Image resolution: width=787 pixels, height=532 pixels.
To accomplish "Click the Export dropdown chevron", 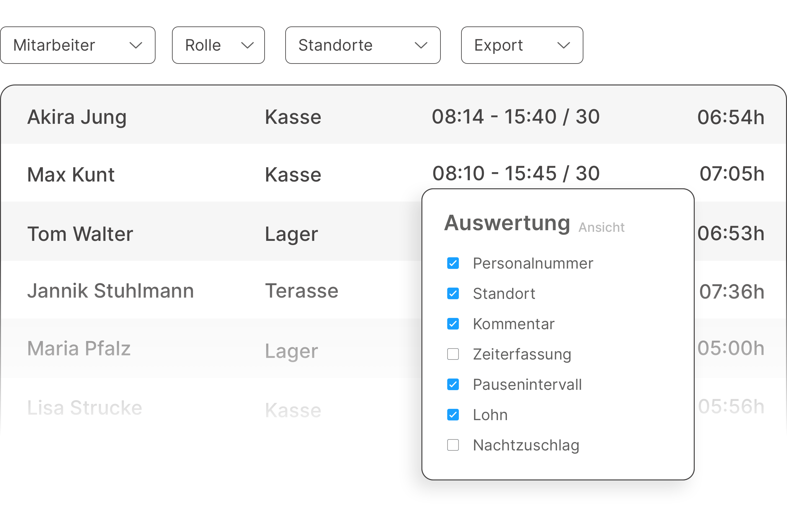I will coord(563,46).
